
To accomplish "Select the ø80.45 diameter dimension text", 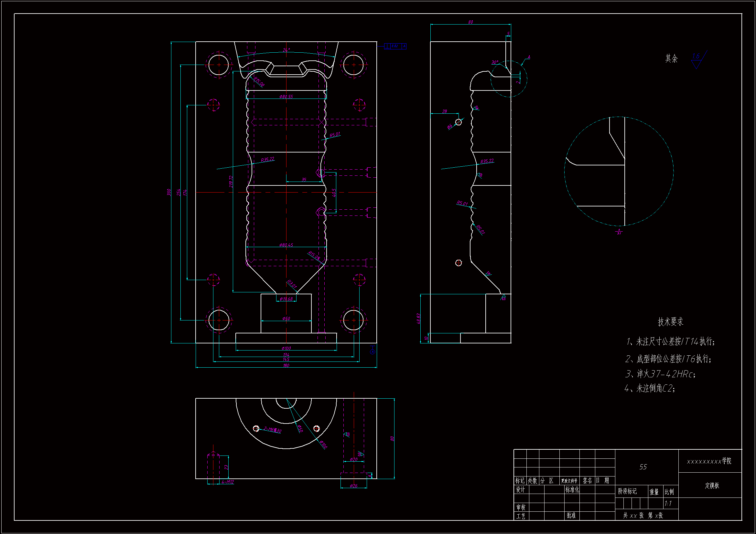I will [x=286, y=245].
